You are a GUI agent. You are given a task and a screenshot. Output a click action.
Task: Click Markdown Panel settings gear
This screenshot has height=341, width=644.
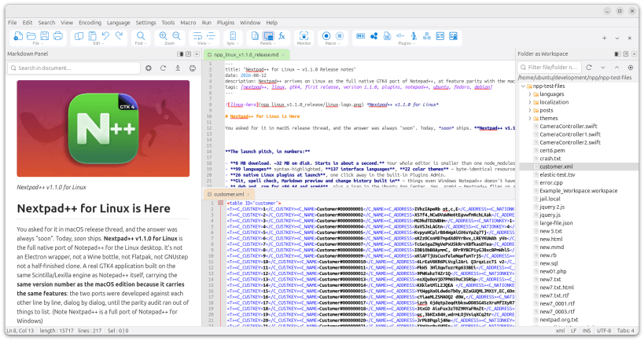click(149, 68)
